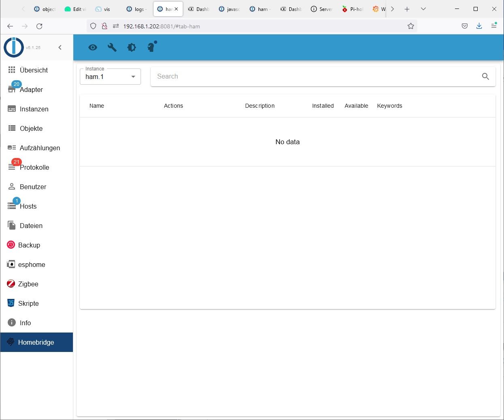Viewport: 504px width, 420px height.
Task: Click the shield tracking protection icon
Action: (93, 26)
